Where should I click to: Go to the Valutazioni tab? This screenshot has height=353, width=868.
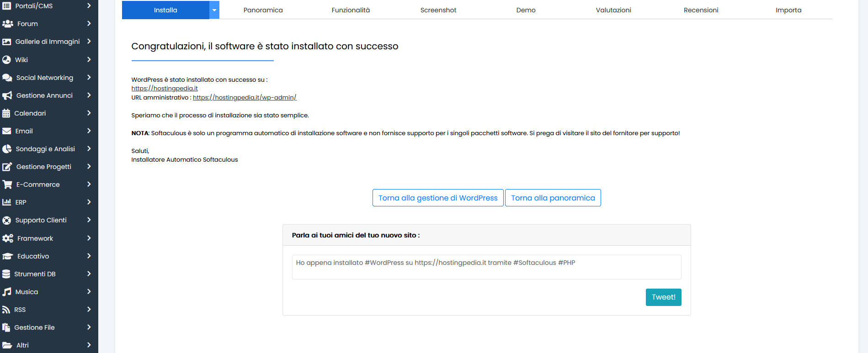[x=613, y=10]
